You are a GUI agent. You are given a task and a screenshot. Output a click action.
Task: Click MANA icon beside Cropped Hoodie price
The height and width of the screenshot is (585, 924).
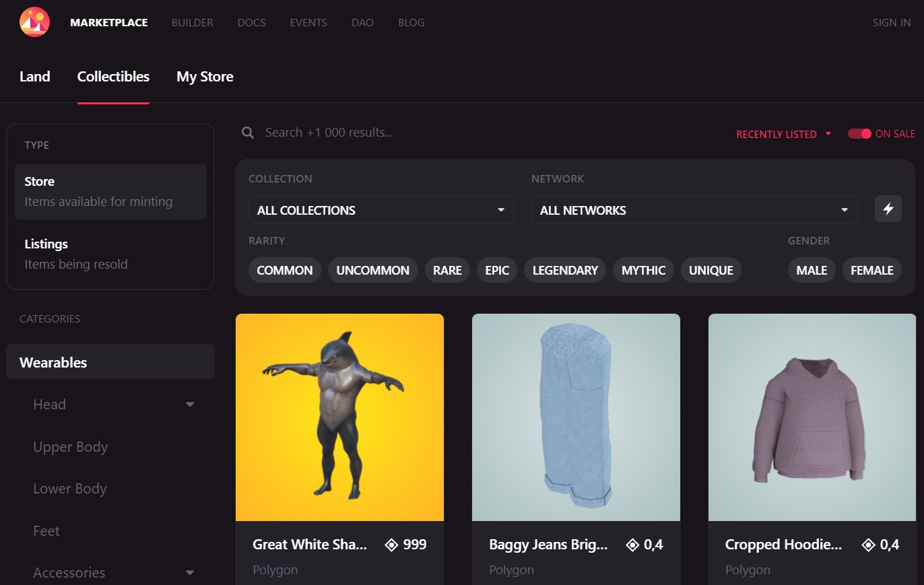[x=869, y=545]
